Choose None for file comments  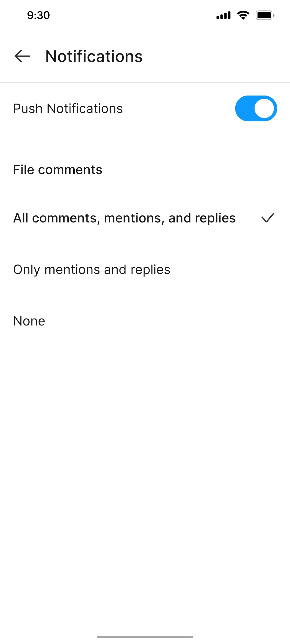pyautogui.click(x=29, y=320)
